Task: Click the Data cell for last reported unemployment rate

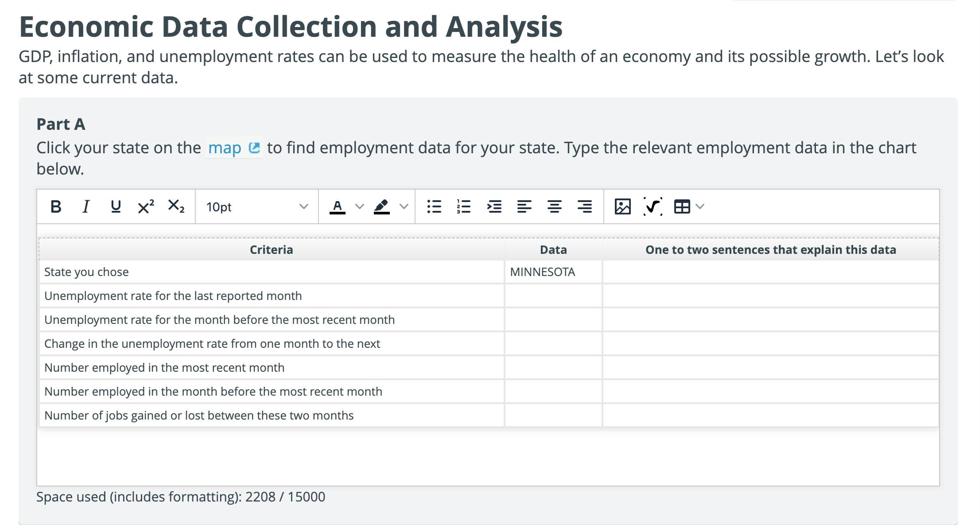Action: [553, 296]
